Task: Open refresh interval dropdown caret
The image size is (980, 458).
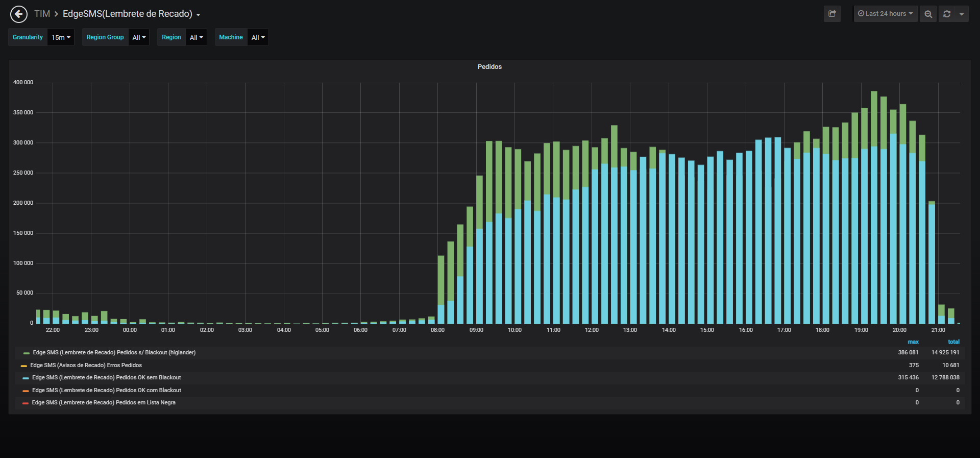Action: [962, 14]
